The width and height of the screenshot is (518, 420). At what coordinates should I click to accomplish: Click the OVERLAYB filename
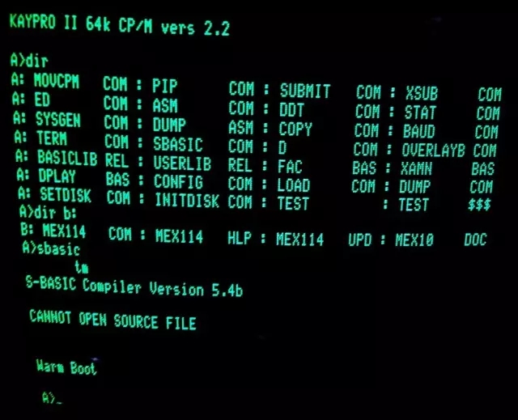pyautogui.click(x=433, y=151)
